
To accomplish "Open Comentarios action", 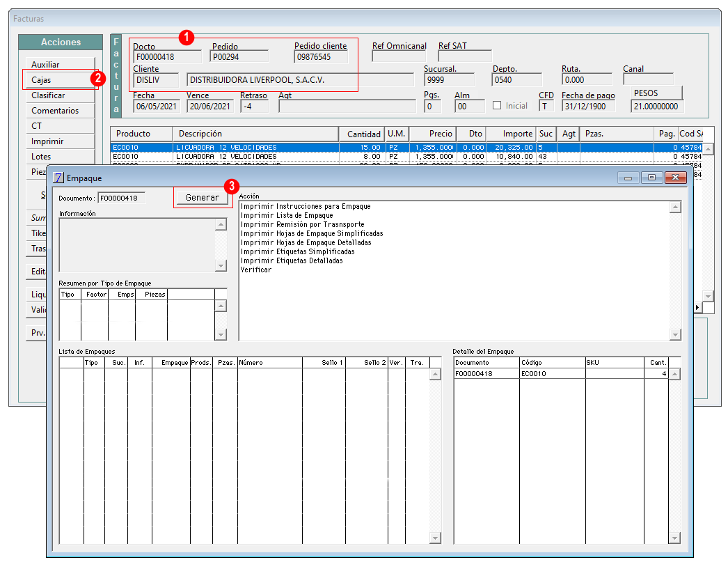I will coord(60,110).
